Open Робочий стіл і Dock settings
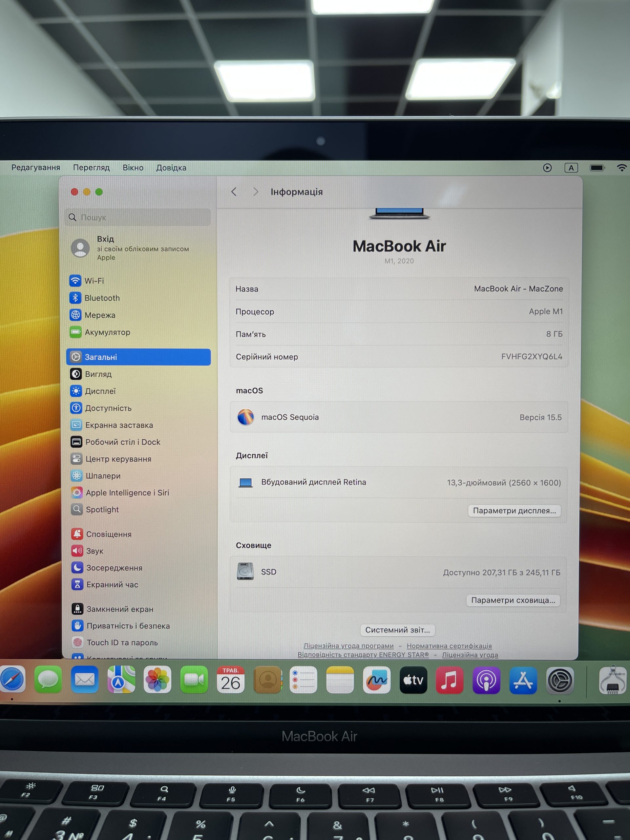The height and width of the screenshot is (840, 630). point(115,442)
